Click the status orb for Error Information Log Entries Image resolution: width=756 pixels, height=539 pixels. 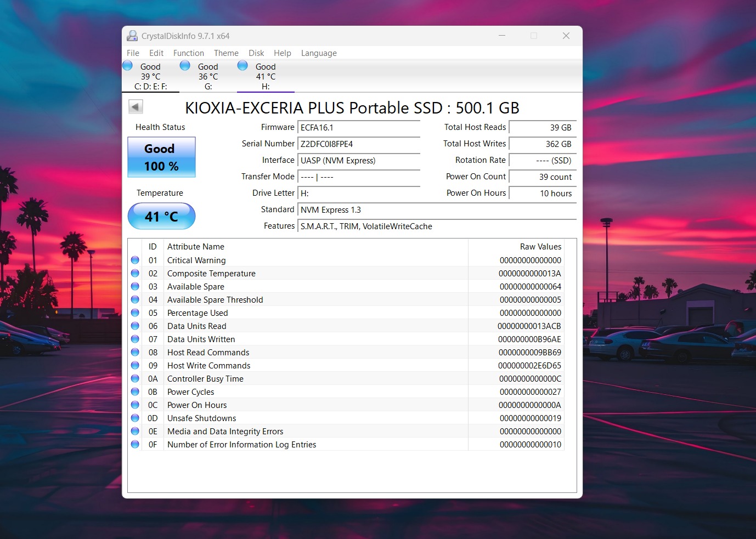point(135,444)
